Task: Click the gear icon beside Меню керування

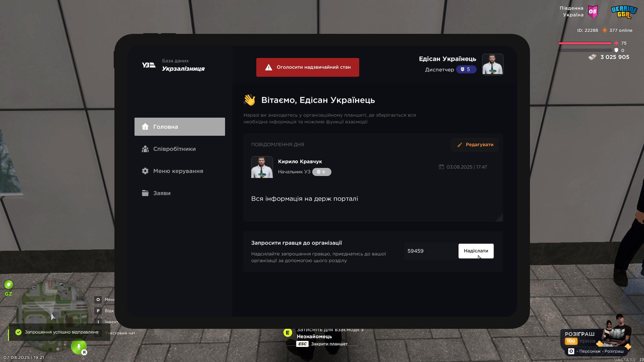Action: [x=145, y=171]
